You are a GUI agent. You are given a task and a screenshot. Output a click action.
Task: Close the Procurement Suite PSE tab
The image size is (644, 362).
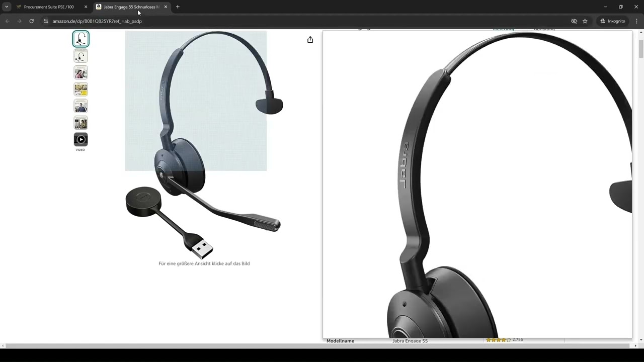(x=86, y=7)
